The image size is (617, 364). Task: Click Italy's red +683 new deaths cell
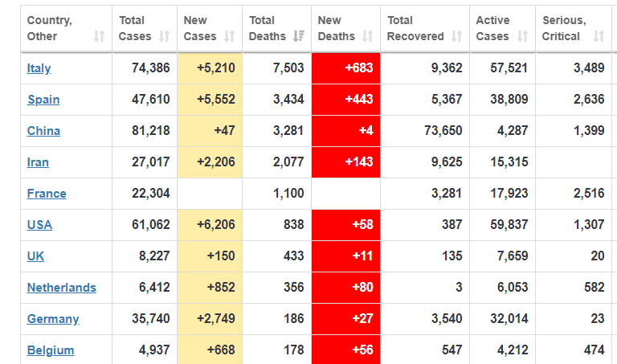(x=345, y=68)
